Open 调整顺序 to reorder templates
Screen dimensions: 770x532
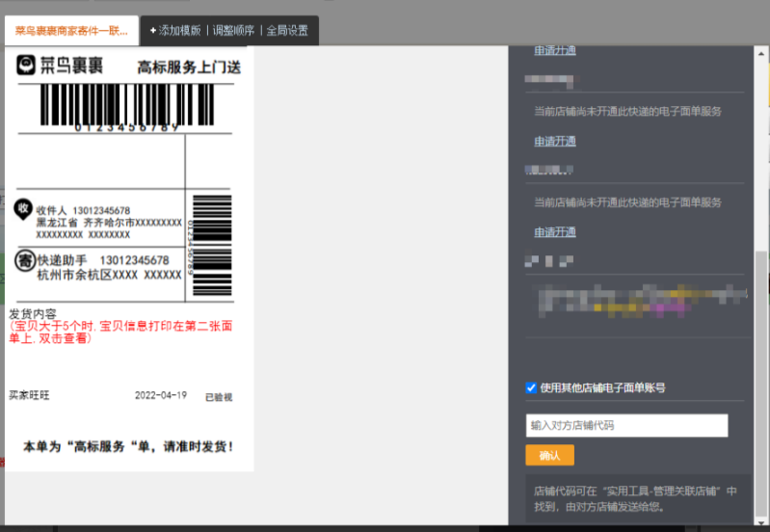[x=236, y=31]
